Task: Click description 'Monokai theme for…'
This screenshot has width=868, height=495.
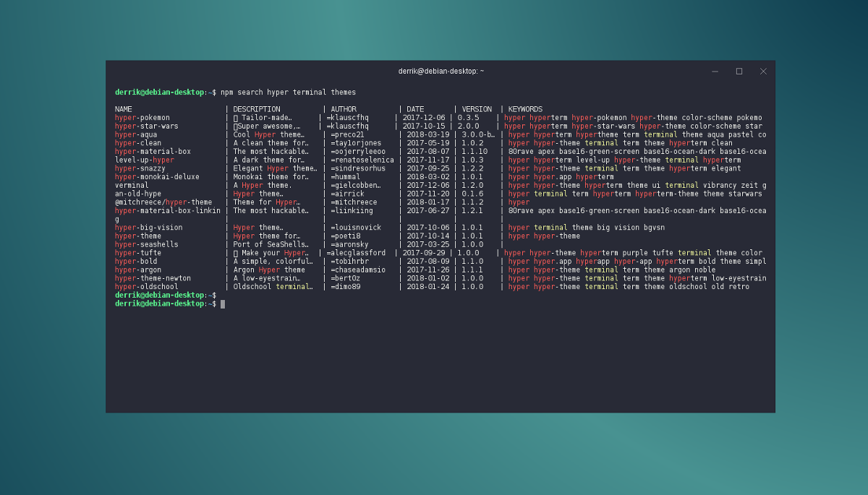Action: tap(271, 177)
